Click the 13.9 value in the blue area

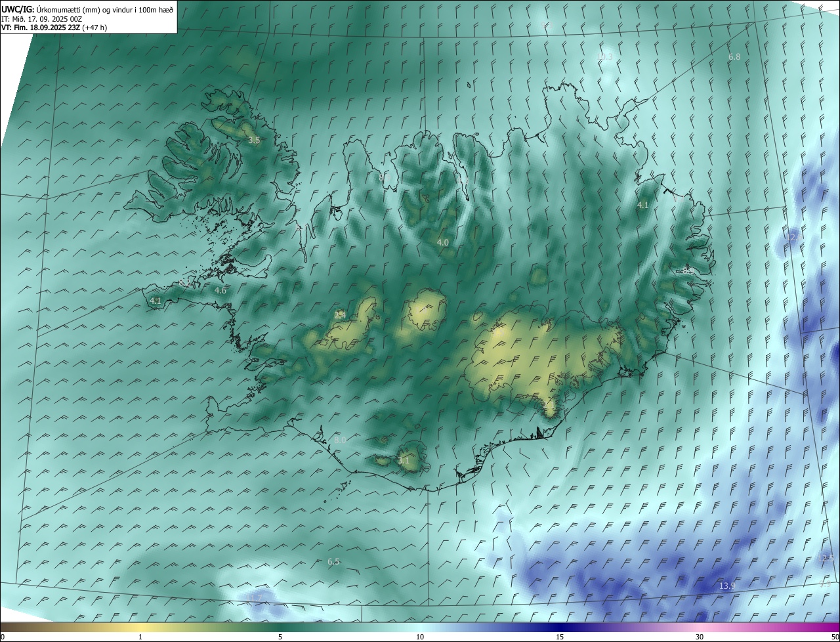pyautogui.click(x=726, y=586)
